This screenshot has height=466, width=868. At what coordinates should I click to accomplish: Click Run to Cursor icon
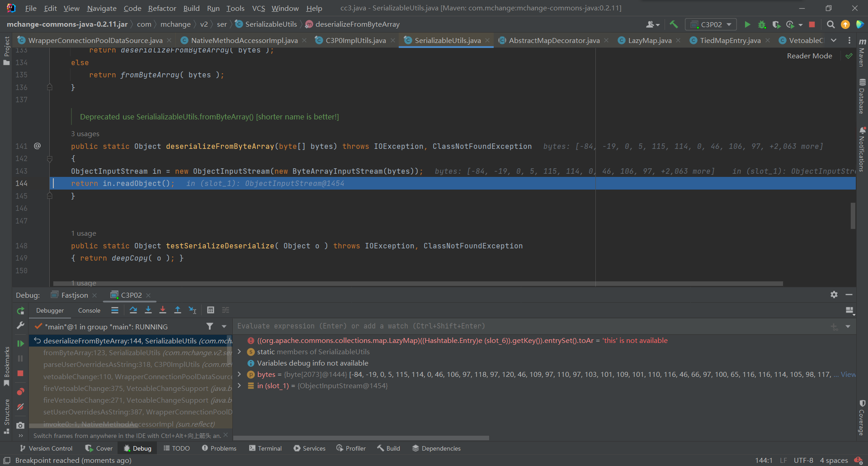193,310
